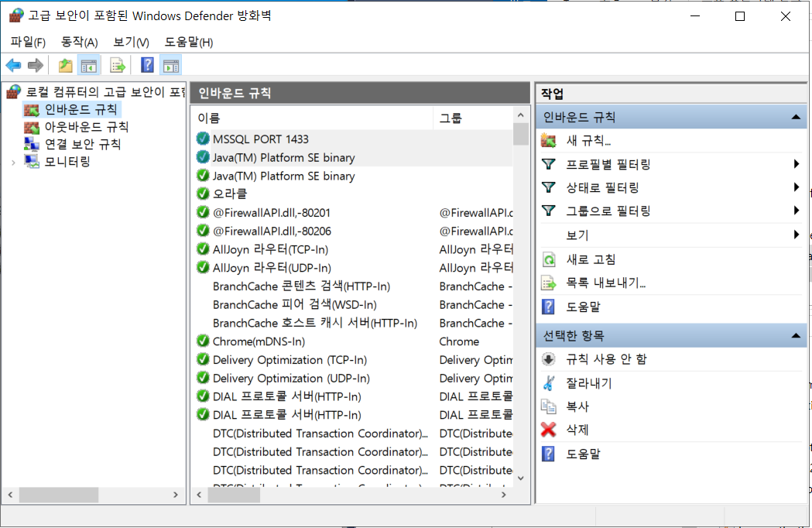Click the 아웃바운드 규칙 tree icon
Screen dimensions: 812x528
point(32,127)
